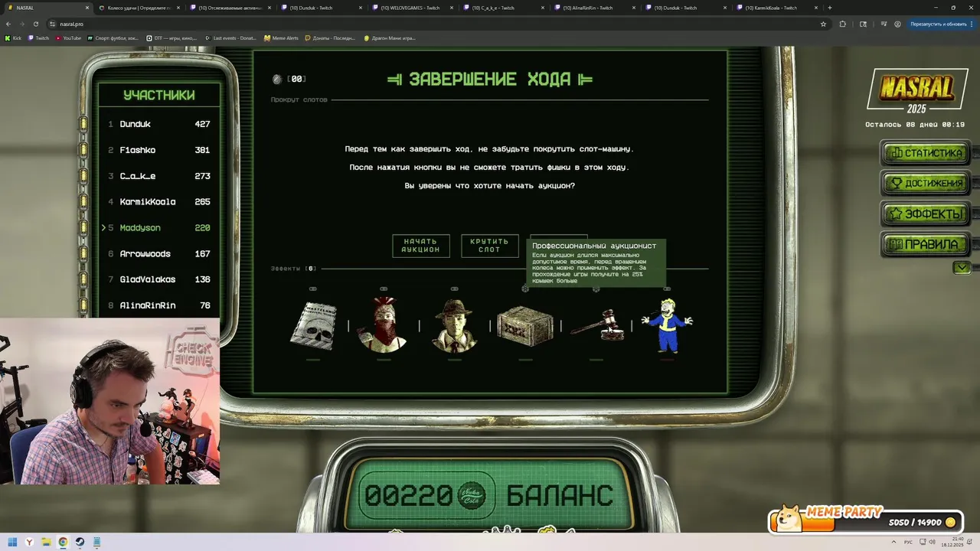Toggle the switch above the wooden crate effect

(x=525, y=289)
